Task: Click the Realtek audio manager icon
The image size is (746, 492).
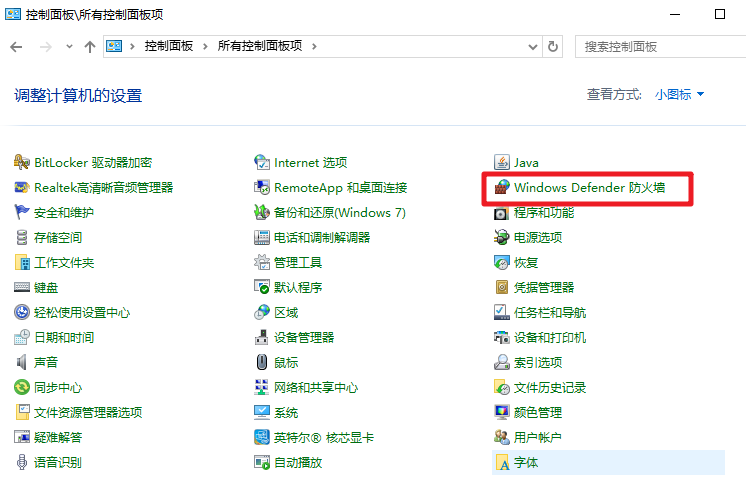Action: pos(22,187)
